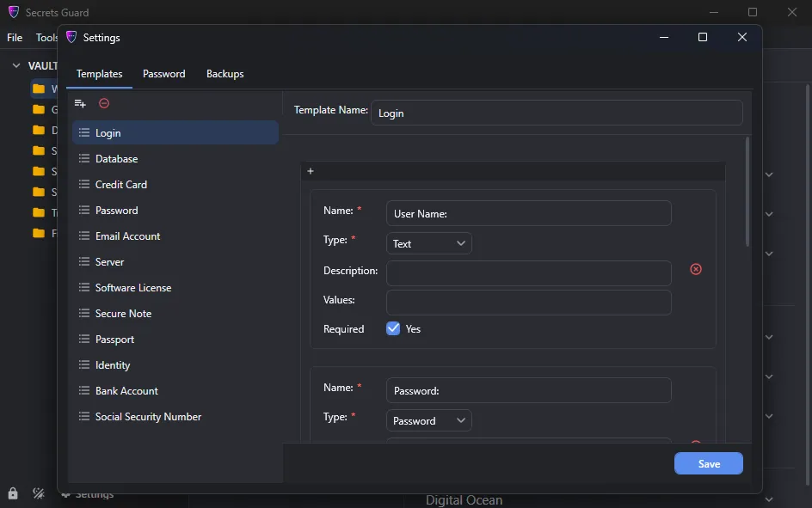
Task: Switch to the Backups tab
Action: pos(225,74)
